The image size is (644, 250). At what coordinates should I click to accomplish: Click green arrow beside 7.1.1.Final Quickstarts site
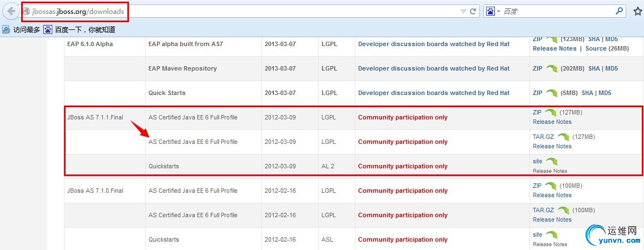pyautogui.click(x=552, y=162)
